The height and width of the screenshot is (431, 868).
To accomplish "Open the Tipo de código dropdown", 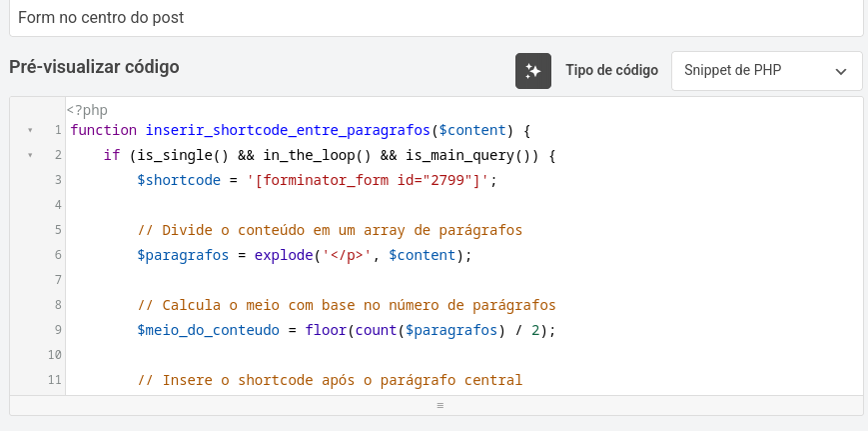I will click(767, 71).
